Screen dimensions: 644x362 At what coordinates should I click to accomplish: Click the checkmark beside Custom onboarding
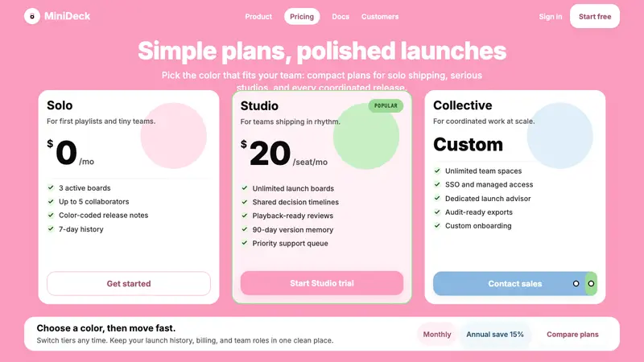(437, 225)
